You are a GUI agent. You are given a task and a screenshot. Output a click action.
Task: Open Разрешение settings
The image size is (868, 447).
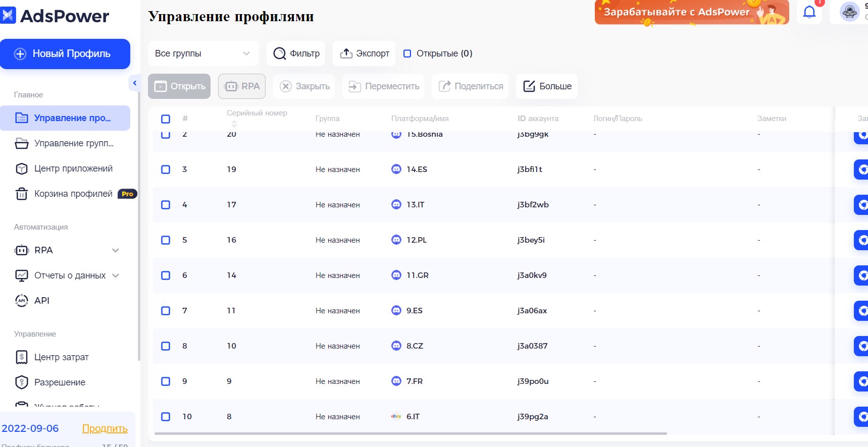coord(65,382)
